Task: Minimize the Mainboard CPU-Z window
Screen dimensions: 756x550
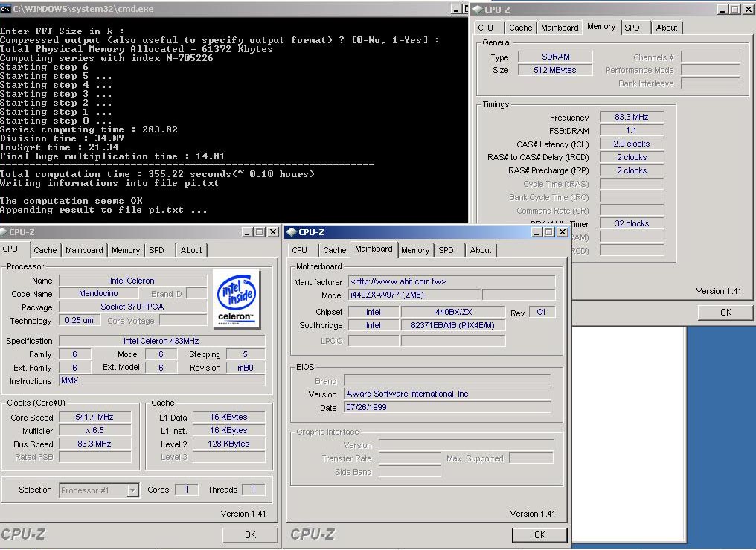Action: [x=536, y=232]
